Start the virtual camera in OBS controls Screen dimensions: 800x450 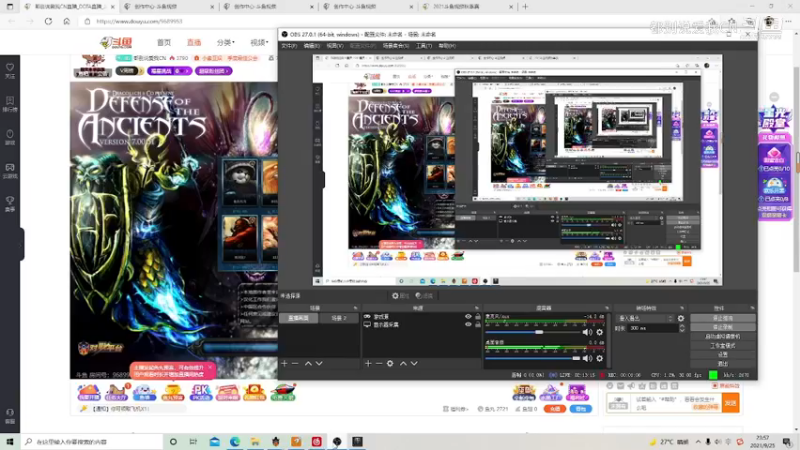722,336
